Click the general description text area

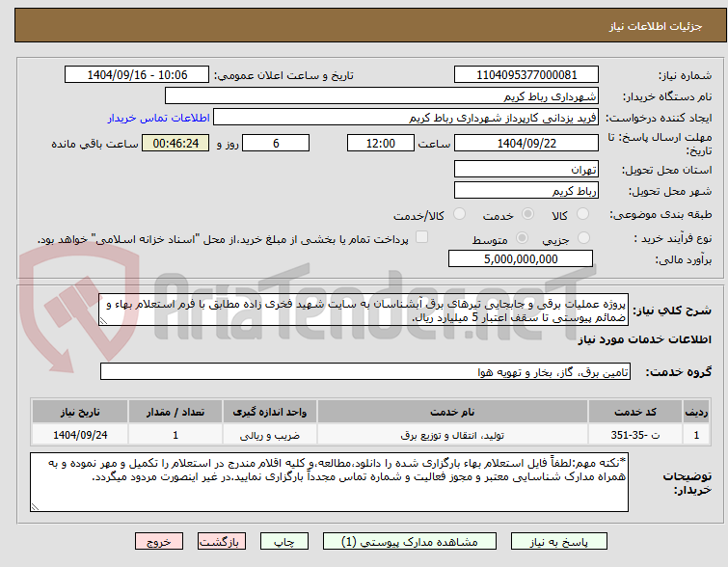tap(364, 310)
